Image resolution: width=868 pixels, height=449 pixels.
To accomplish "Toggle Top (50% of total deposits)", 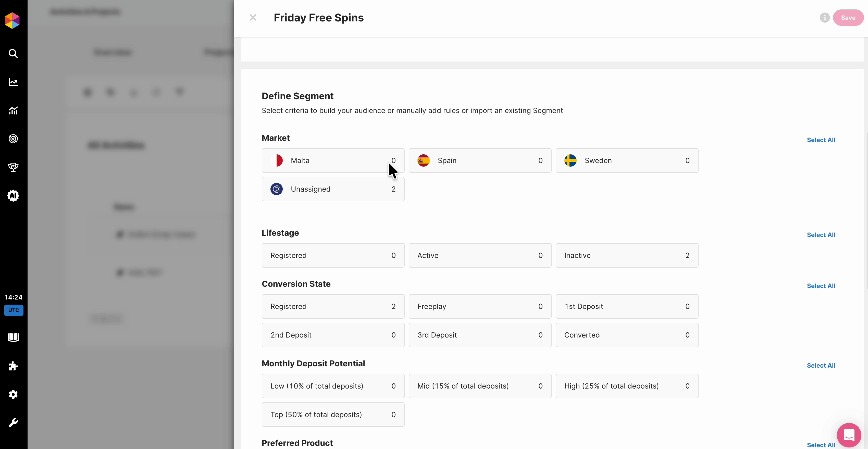I will pyautogui.click(x=332, y=415).
